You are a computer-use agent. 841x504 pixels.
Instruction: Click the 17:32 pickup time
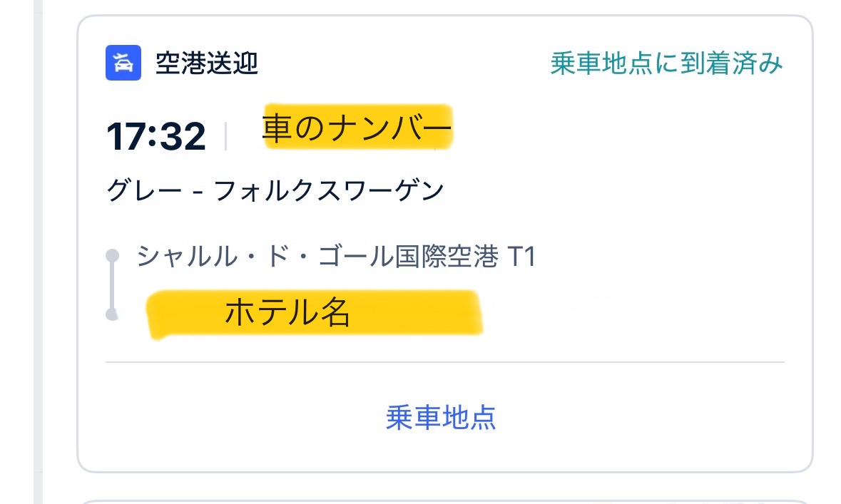point(156,136)
